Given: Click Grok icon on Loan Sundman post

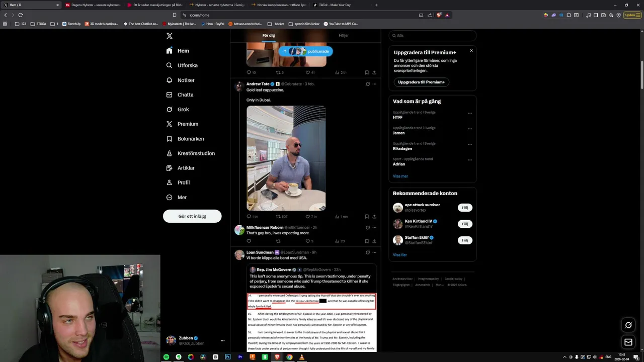Looking at the screenshot, I should (x=367, y=252).
